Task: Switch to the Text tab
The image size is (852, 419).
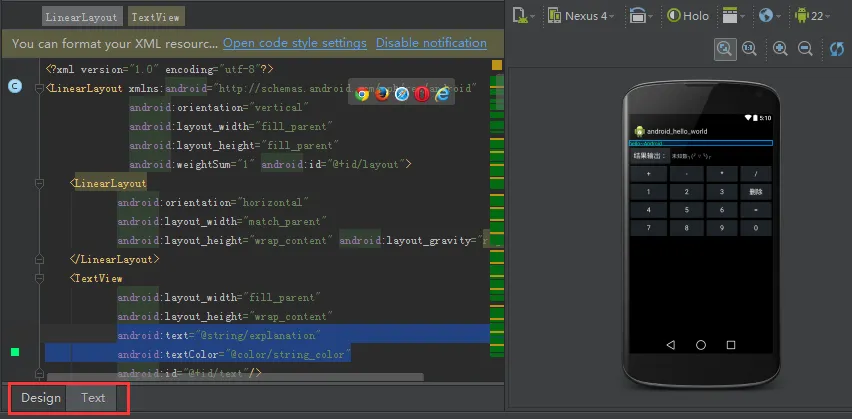Action: [93, 398]
